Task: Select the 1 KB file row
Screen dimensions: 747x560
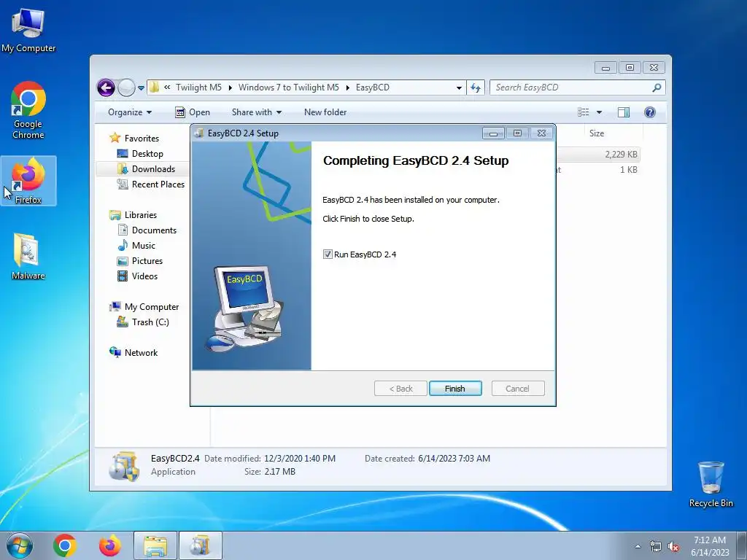Action: tap(597, 169)
